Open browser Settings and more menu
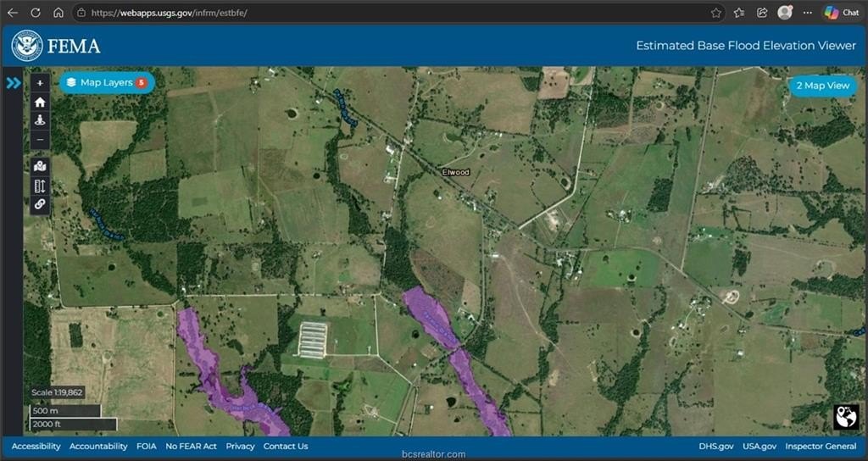 pyautogui.click(x=808, y=12)
